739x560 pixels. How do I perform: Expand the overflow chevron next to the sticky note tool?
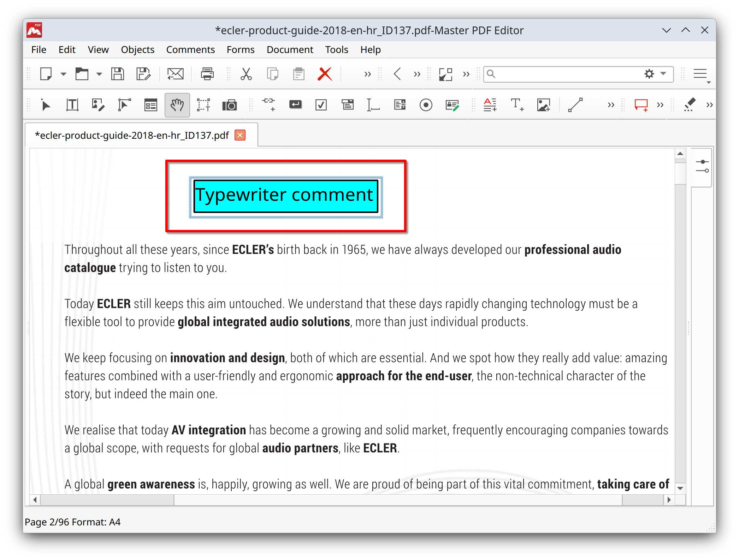tap(659, 105)
